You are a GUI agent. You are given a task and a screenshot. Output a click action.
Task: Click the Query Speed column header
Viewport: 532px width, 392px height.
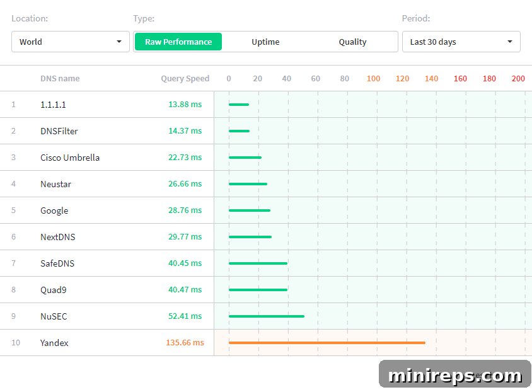click(185, 78)
